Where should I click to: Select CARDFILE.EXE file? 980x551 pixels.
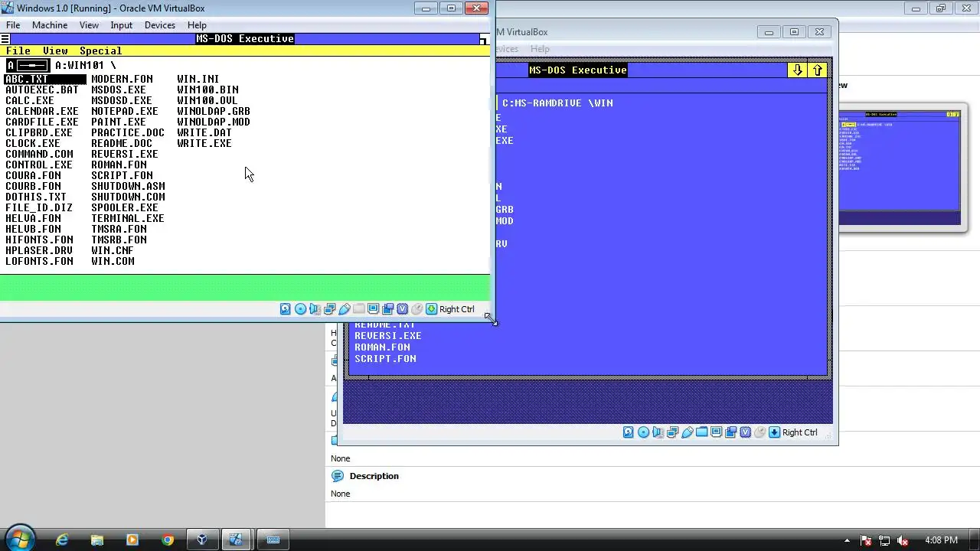[42, 122]
